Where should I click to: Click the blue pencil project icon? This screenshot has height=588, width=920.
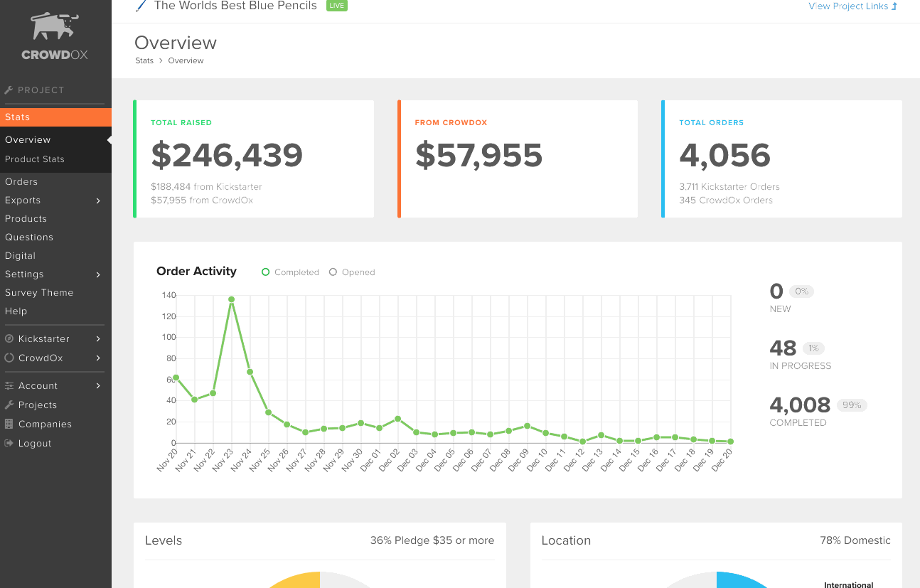pyautogui.click(x=141, y=6)
